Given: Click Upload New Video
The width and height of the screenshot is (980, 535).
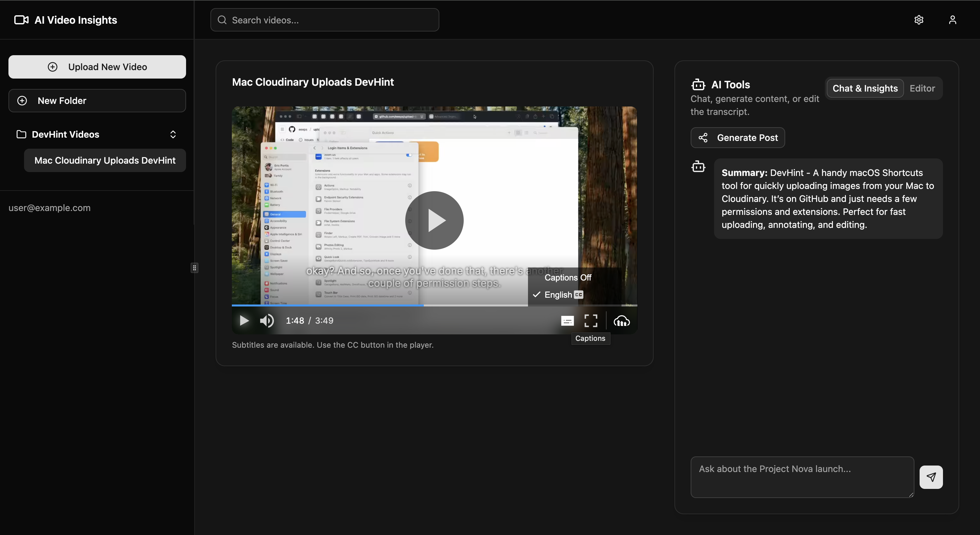Looking at the screenshot, I should tap(97, 67).
